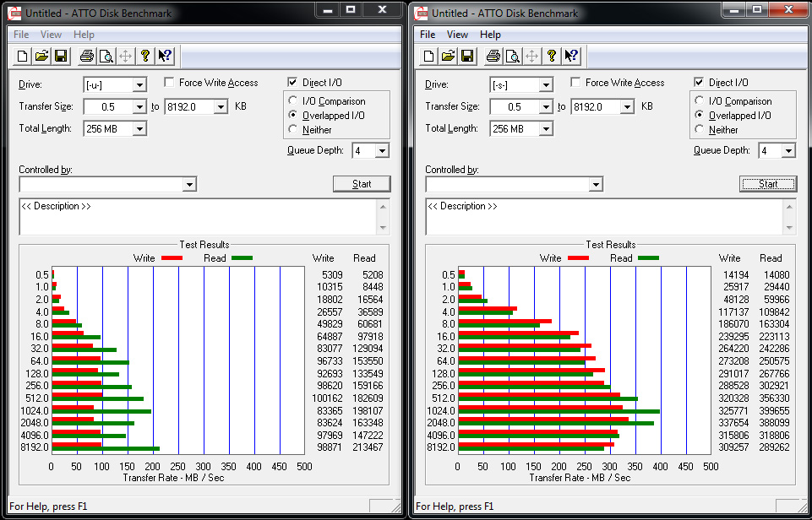Click the move arrows icon in right window

tap(532, 56)
